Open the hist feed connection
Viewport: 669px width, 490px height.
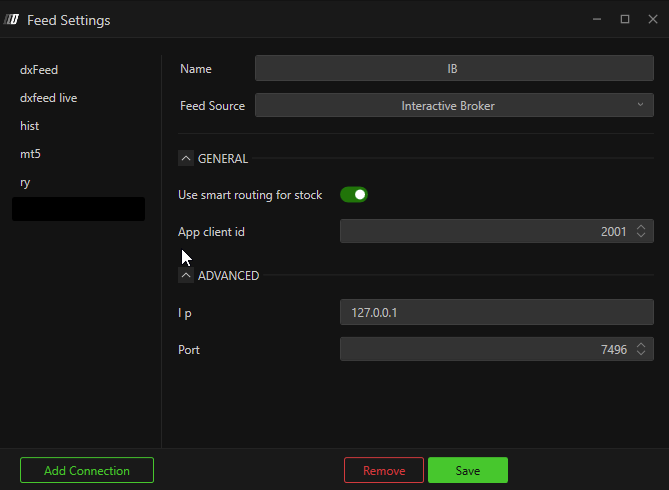coord(30,126)
